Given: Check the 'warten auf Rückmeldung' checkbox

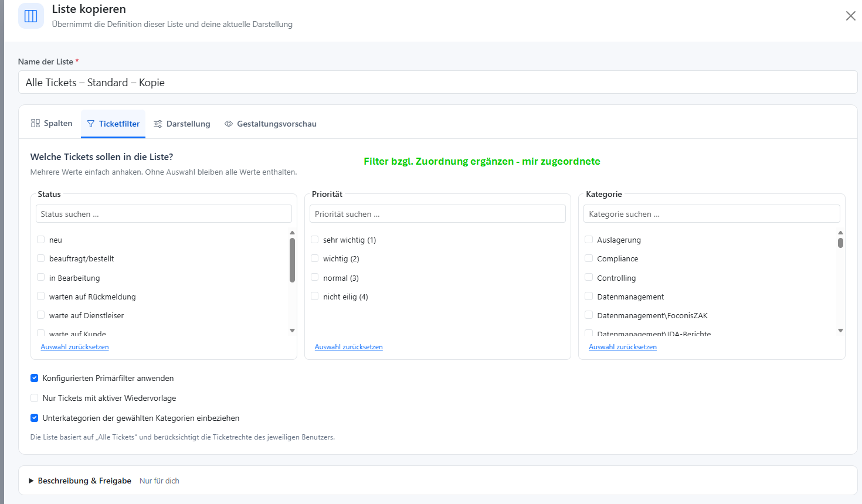Looking at the screenshot, I should coord(41,296).
